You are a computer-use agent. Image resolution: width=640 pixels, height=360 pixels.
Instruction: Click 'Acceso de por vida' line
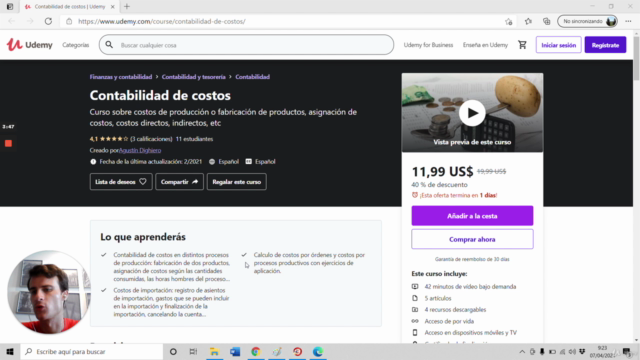[x=449, y=321]
